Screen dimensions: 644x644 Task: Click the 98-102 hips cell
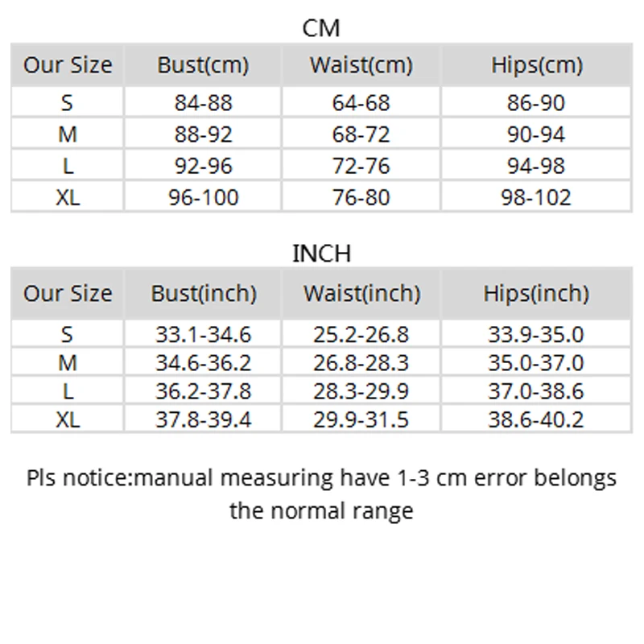coord(536,197)
